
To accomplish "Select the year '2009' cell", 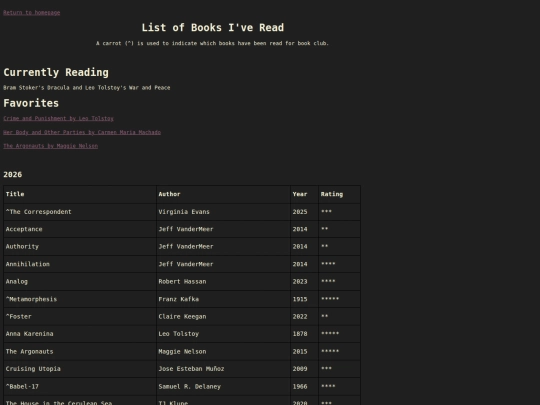I will pos(304,369).
